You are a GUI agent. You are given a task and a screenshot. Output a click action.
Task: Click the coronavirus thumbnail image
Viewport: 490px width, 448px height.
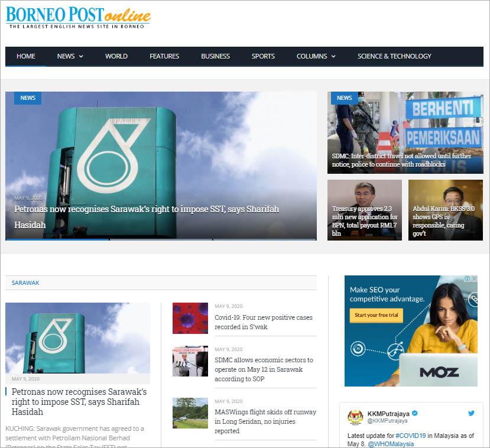[190, 318]
